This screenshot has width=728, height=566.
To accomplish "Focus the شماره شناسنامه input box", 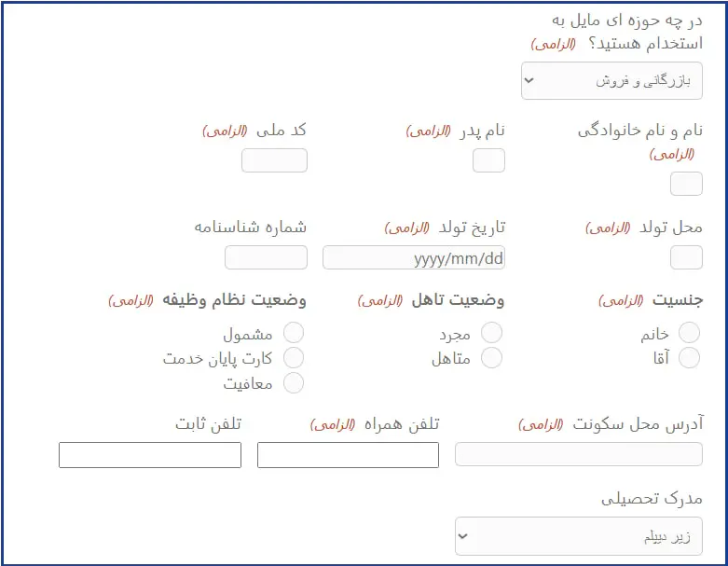I will [x=266, y=257].
